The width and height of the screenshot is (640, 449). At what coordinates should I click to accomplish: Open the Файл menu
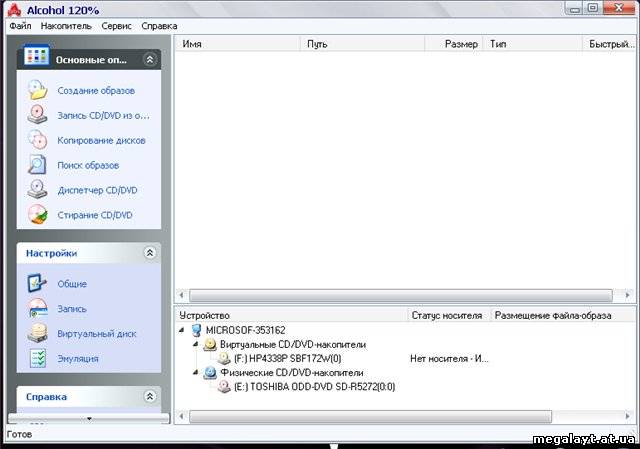coord(20,26)
